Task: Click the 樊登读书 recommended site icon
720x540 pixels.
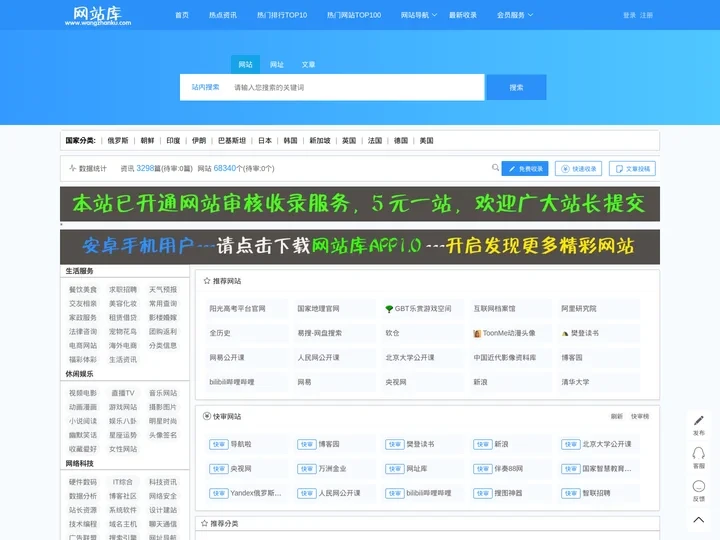Action: coord(565,333)
